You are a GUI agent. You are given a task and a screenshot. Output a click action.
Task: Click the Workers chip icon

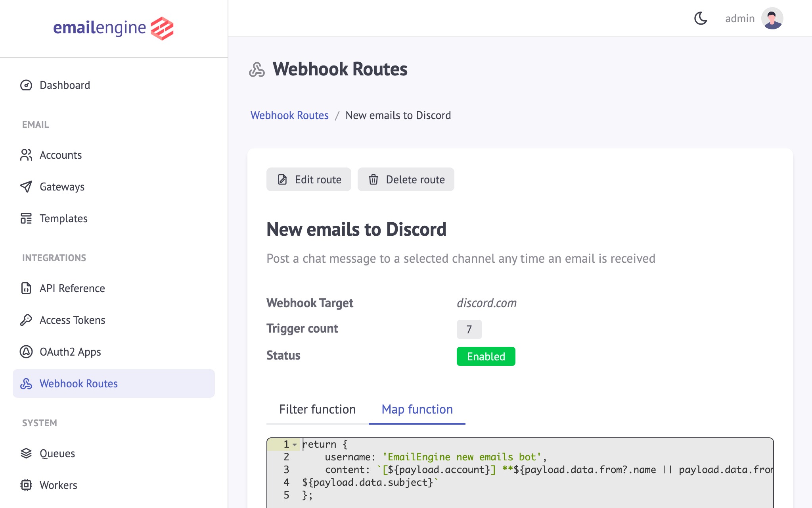point(26,485)
